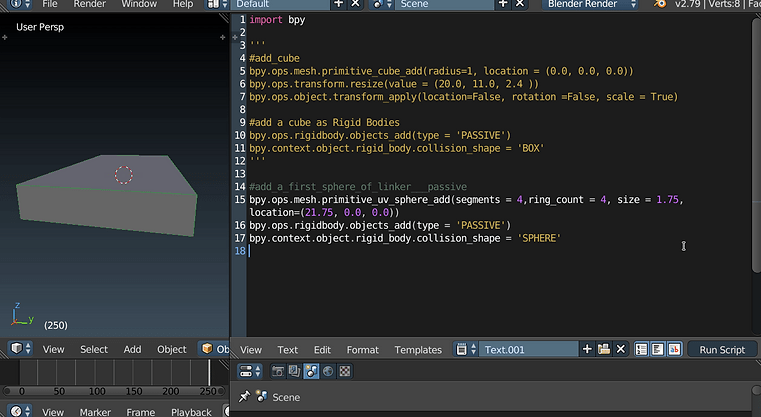Add a new scene
761x417 pixels.
coord(503,4)
